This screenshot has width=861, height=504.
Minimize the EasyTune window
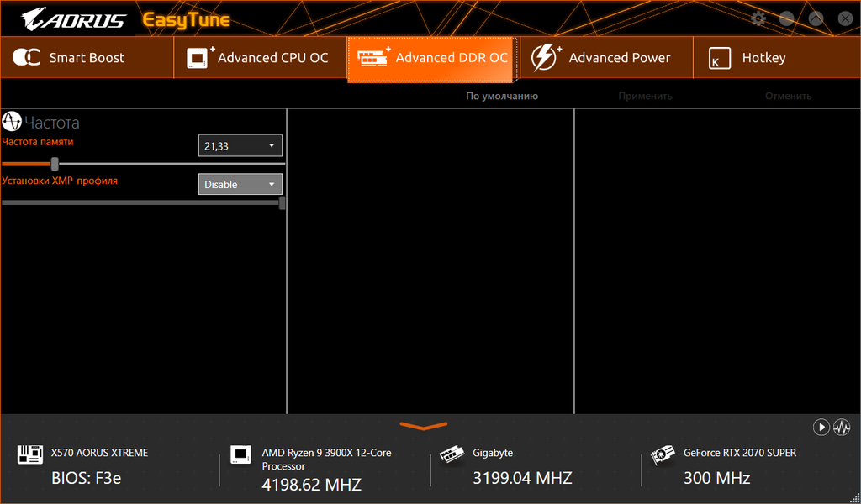coord(787,18)
